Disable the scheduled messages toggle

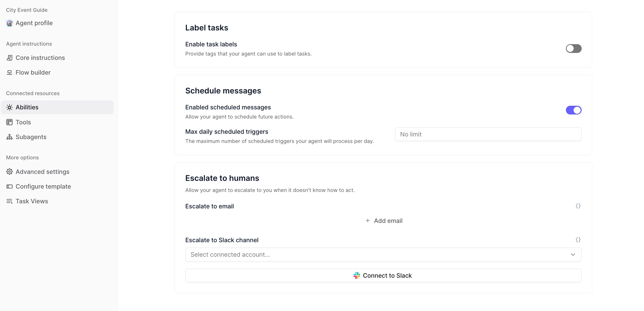(573, 110)
